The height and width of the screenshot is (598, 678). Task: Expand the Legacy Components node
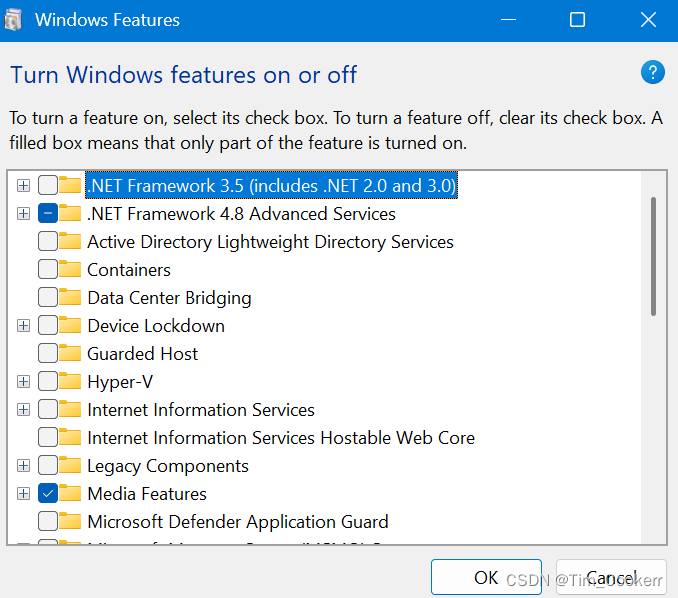pyautogui.click(x=23, y=465)
